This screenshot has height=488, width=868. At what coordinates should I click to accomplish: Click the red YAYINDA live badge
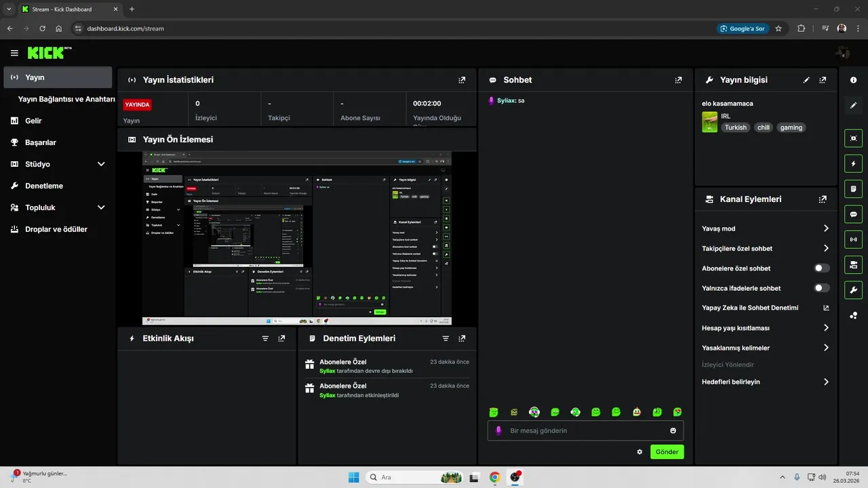coord(137,105)
